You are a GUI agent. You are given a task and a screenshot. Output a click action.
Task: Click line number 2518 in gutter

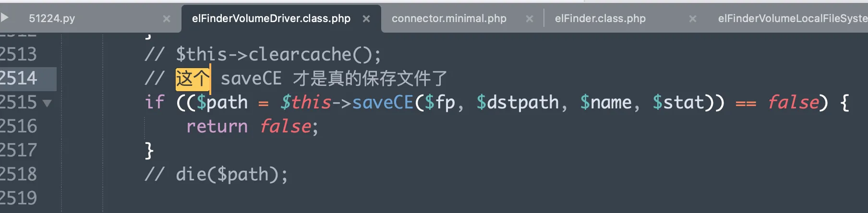(x=18, y=174)
